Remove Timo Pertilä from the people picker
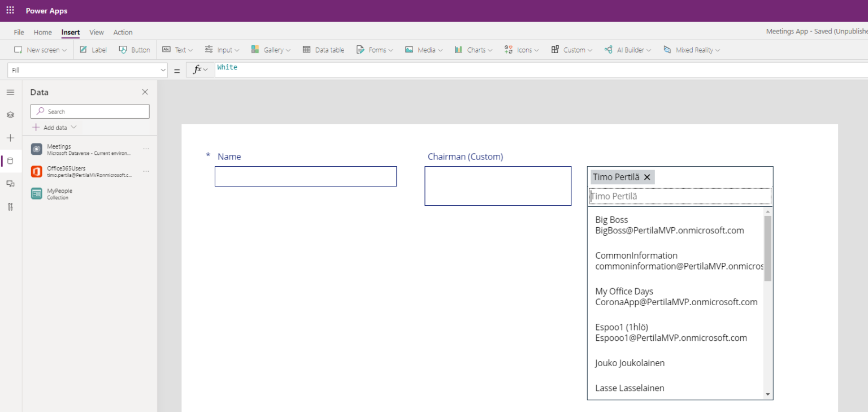Image resolution: width=868 pixels, height=412 pixels. [x=647, y=177]
